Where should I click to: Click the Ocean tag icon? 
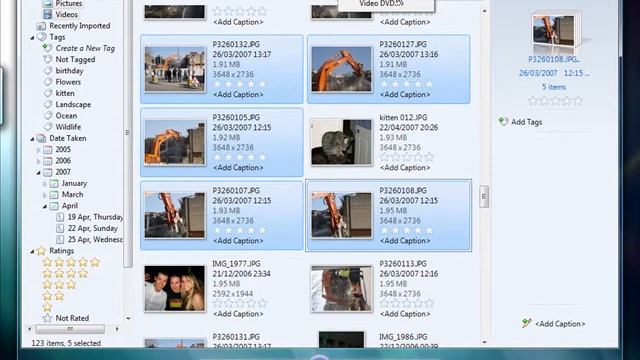tap(48, 116)
